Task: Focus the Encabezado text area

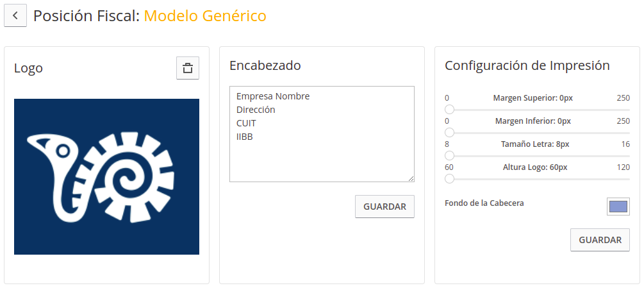Action: [x=322, y=134]
